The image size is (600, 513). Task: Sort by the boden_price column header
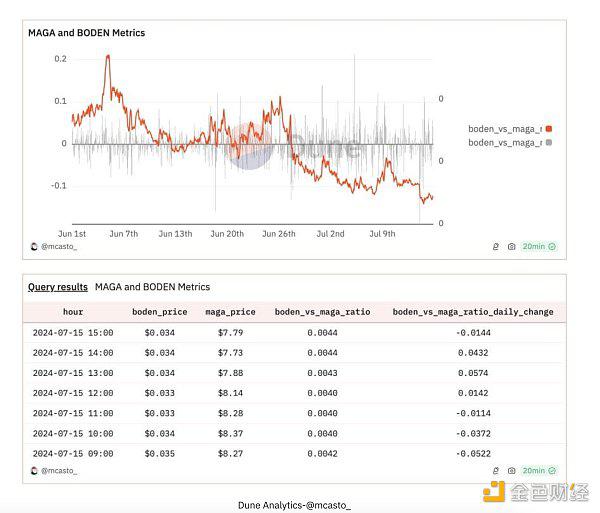160,312
